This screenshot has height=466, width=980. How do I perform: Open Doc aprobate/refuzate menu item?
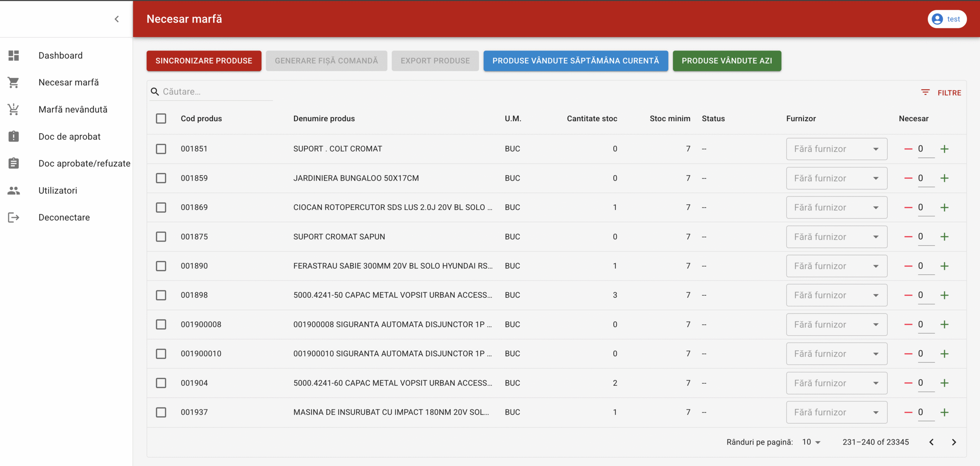84,163
